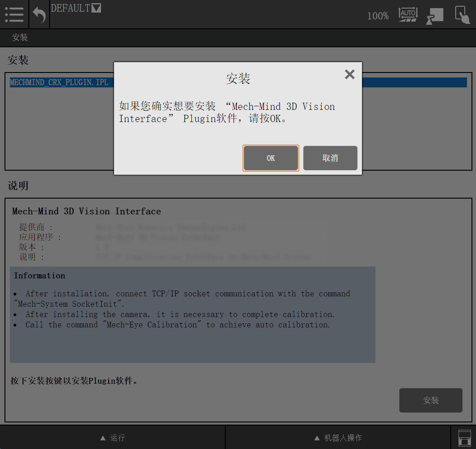
Task: Confirm installation with OK button
Action: (271, 158)
